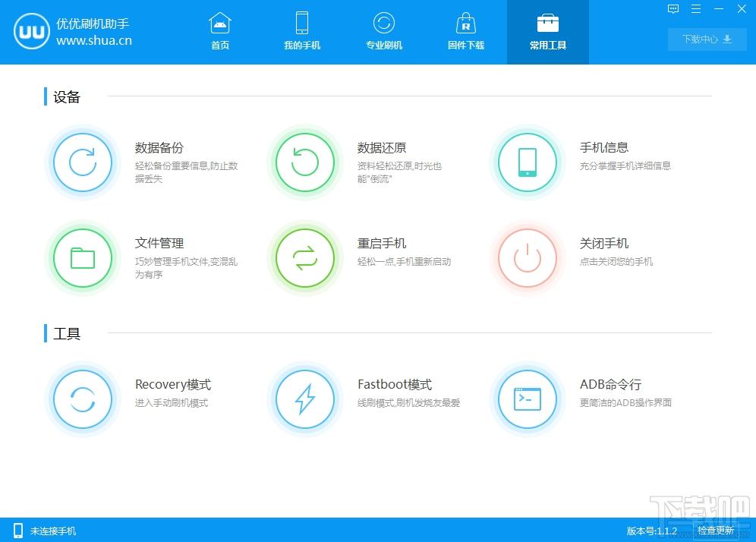
Task: Open the feedback message icon
Action: pos(673,8)
